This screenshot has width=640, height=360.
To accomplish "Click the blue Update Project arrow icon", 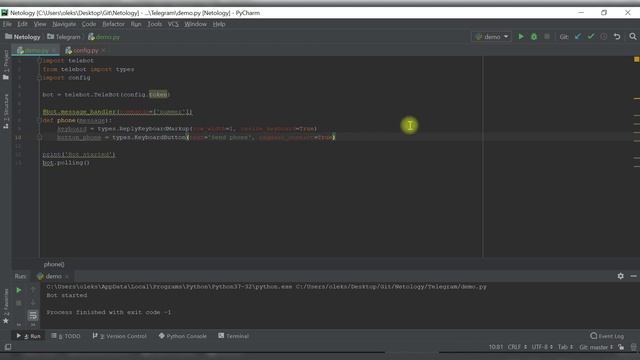I will [578, 37].
